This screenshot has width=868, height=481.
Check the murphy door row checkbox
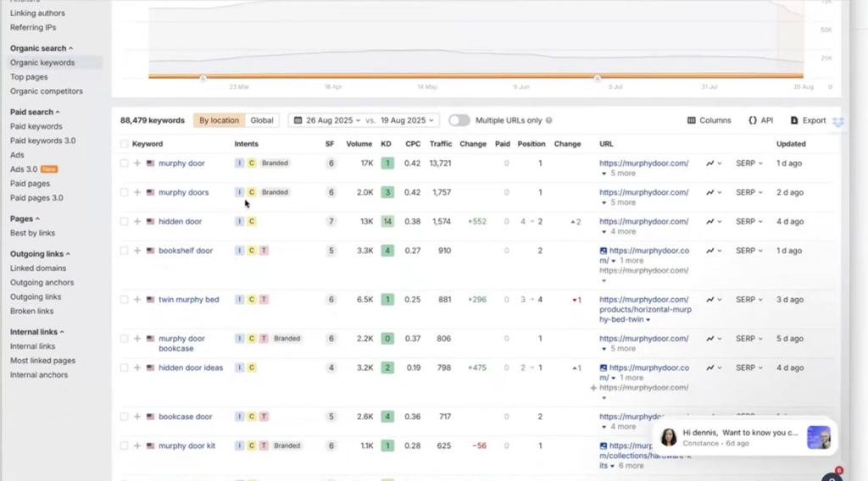point(124,163)
